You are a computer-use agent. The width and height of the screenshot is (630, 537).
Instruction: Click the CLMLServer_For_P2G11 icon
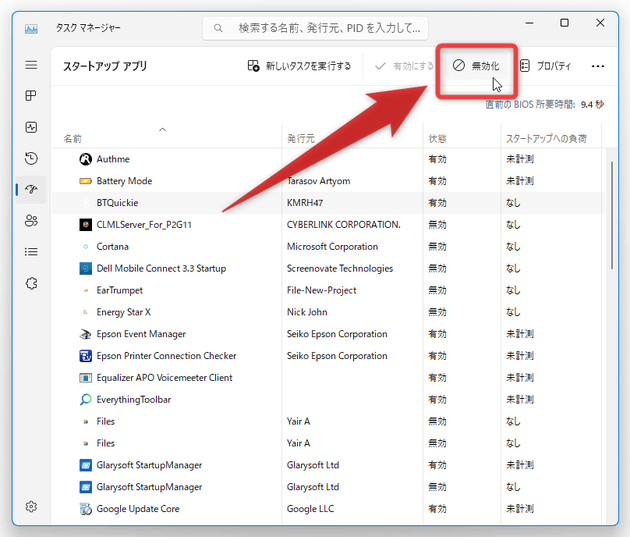click(85, 225)
